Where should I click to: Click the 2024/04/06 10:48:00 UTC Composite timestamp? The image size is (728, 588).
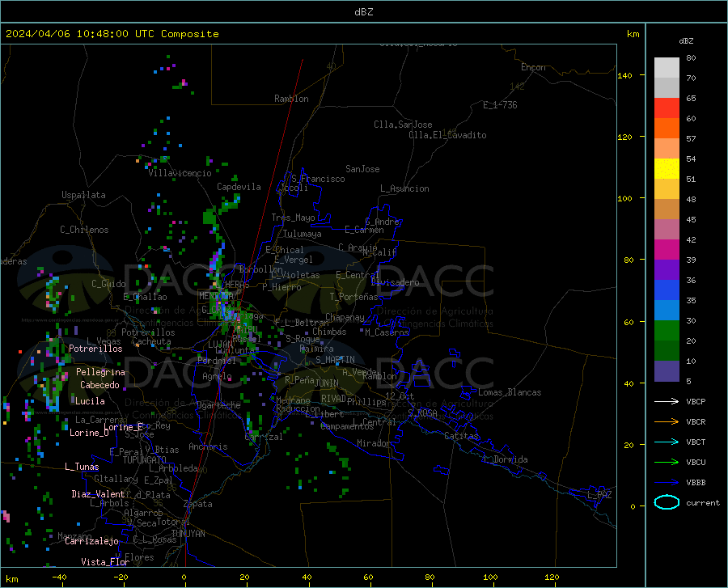[x=112, y=34]
